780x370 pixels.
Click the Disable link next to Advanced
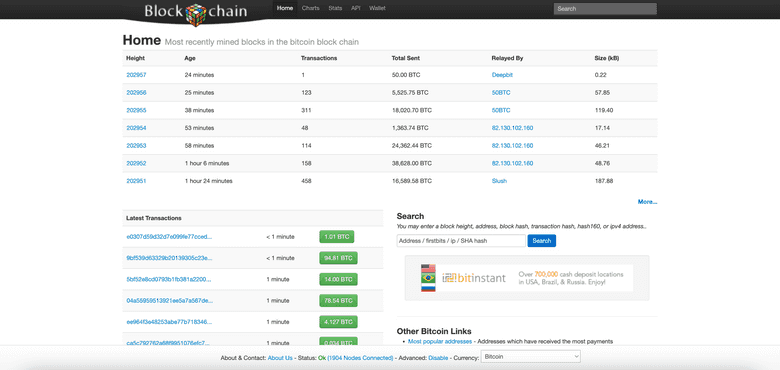coord(438,358)
